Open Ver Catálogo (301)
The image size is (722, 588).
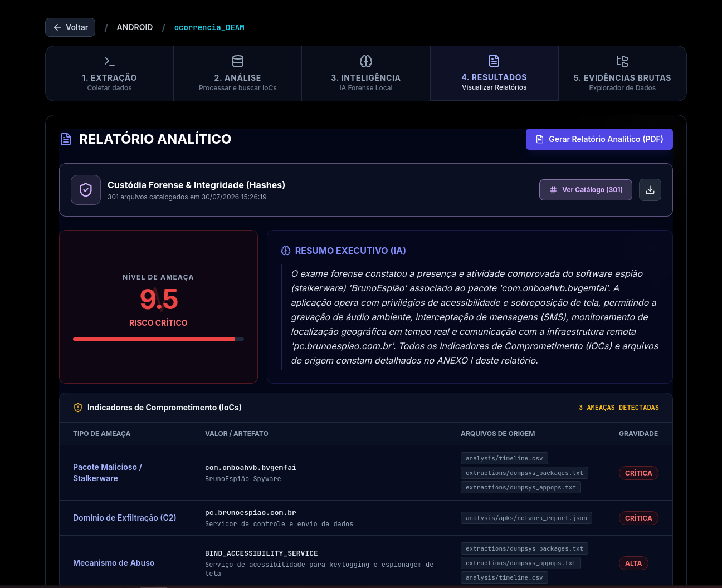[x=586, y=190]
